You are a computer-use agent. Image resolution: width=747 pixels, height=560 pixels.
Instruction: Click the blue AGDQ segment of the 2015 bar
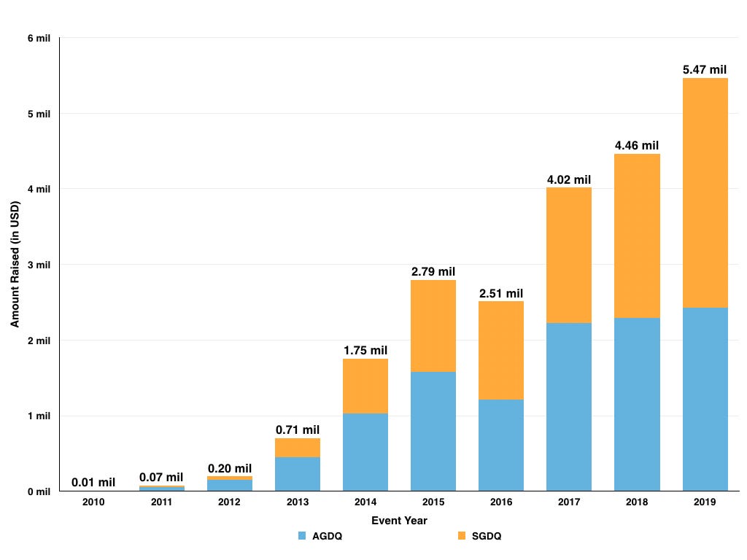[x=433, y=431]
